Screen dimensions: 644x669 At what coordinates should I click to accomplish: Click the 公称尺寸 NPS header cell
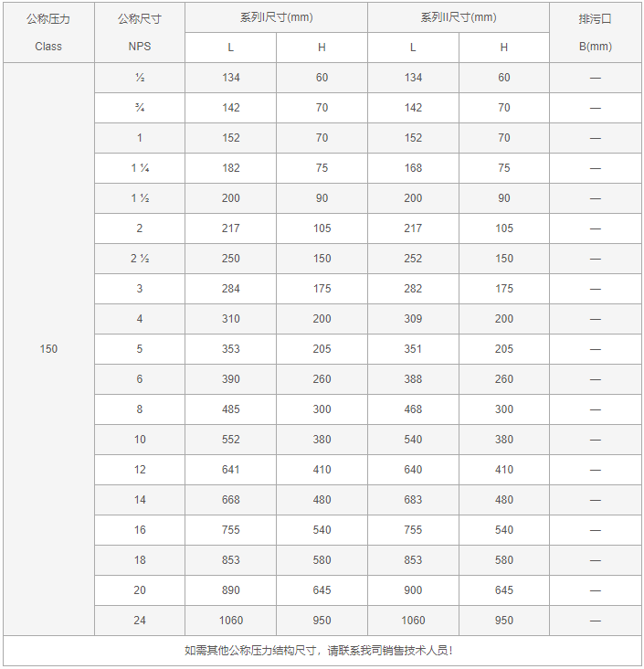140,32
